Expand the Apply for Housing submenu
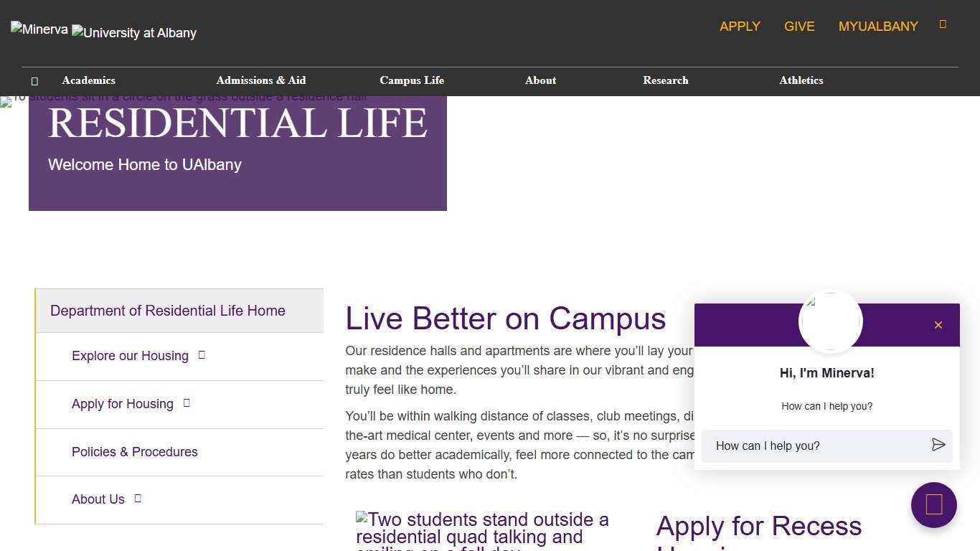This screenshot has height=551, width=980. point(186,402)
